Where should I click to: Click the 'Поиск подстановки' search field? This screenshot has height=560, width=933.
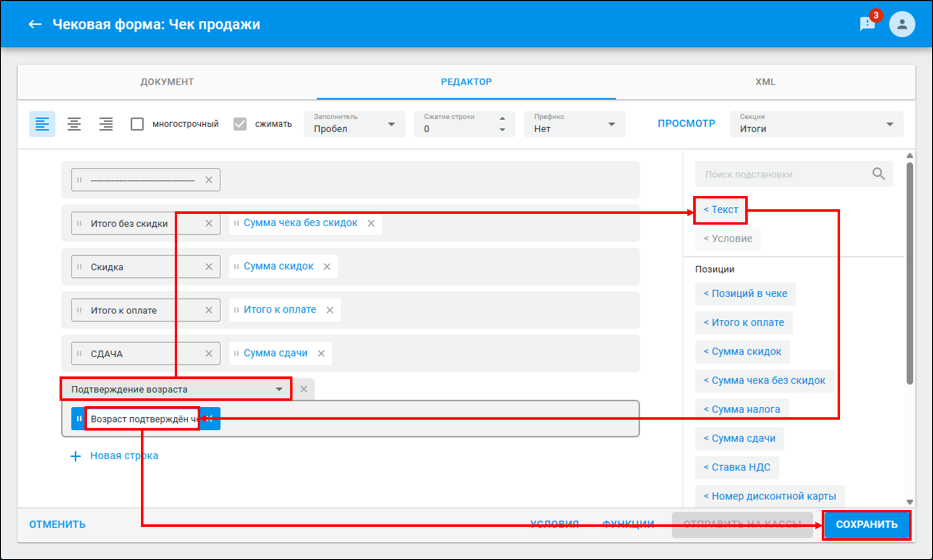point(784,174)
